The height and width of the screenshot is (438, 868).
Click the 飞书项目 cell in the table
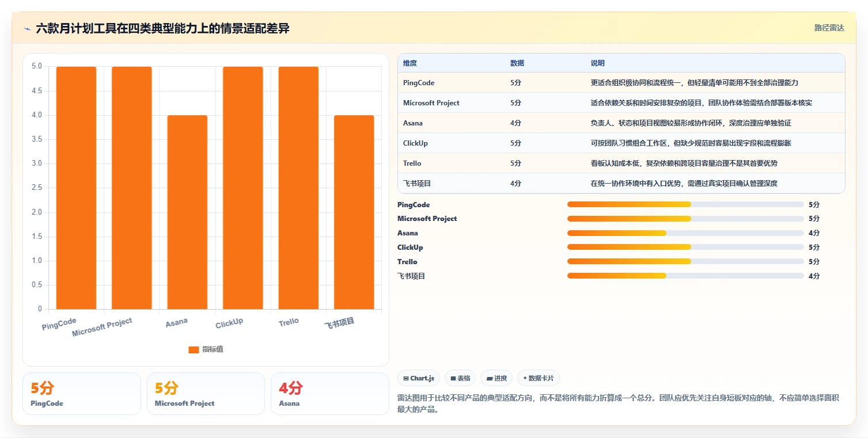417,184
